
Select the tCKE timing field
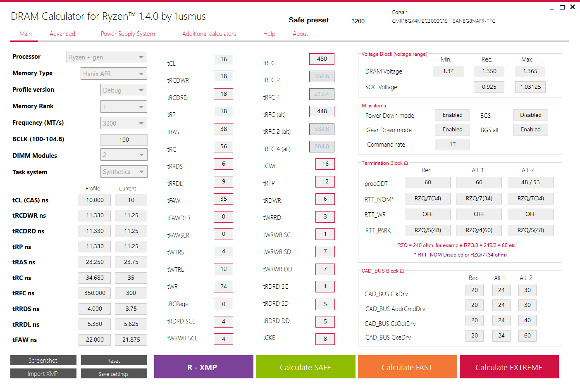coord(325,339)
